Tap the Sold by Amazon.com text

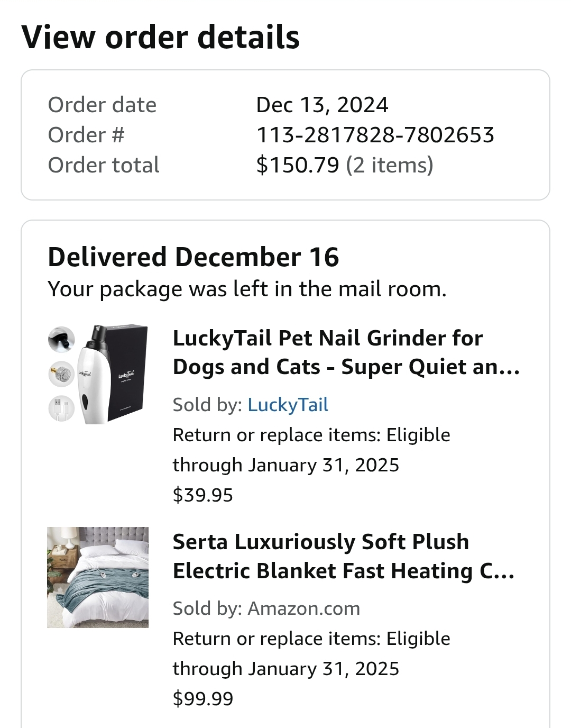click(266, 608)
